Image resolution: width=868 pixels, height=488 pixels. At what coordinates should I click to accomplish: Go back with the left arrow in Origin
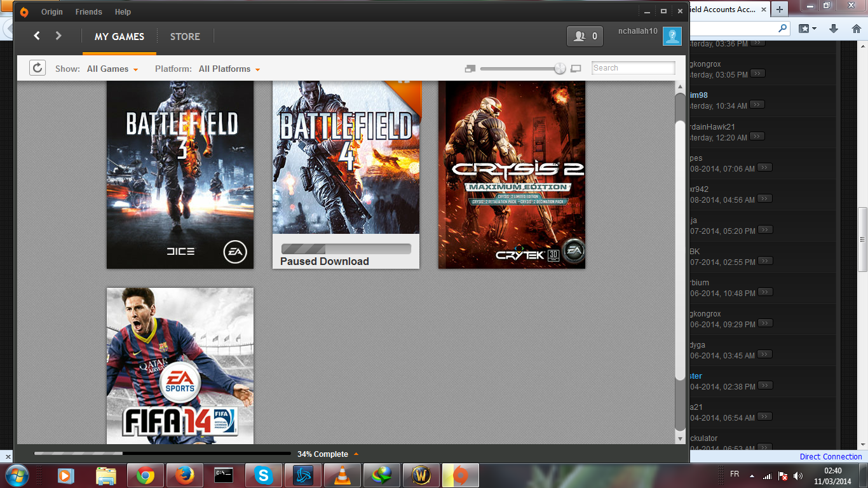coord(37,36)
